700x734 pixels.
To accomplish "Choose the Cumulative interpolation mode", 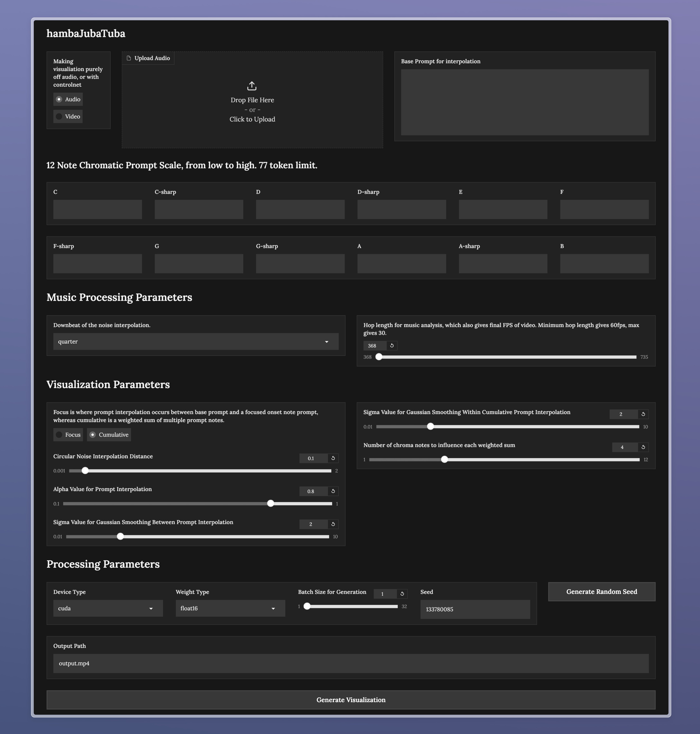I will tap(109, 435).
